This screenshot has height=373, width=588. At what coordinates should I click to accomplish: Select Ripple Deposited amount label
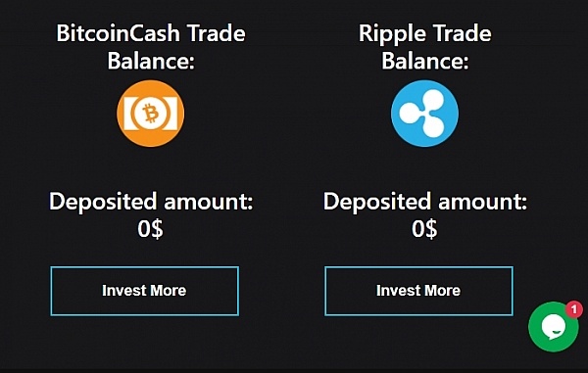[x=425, y=203]
